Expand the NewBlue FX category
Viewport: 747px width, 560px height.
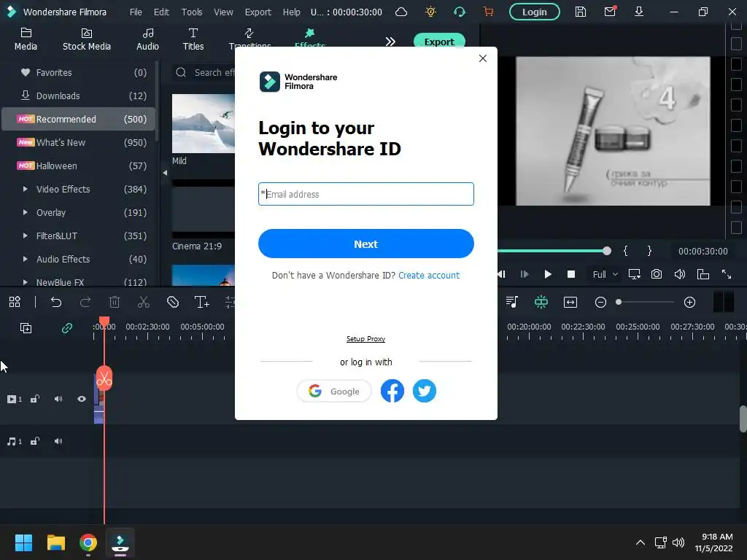click(26, 282)
